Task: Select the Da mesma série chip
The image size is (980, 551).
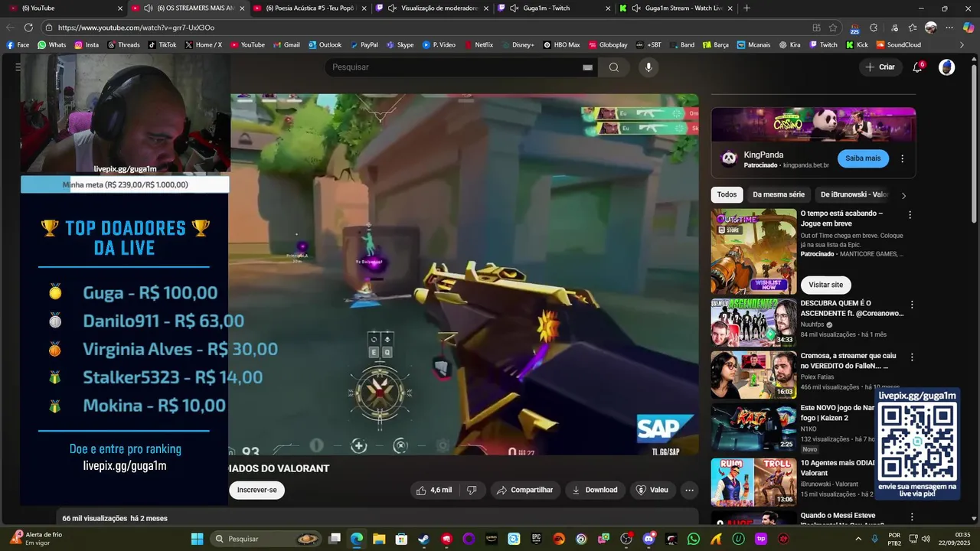Action: tap(779, 195)
